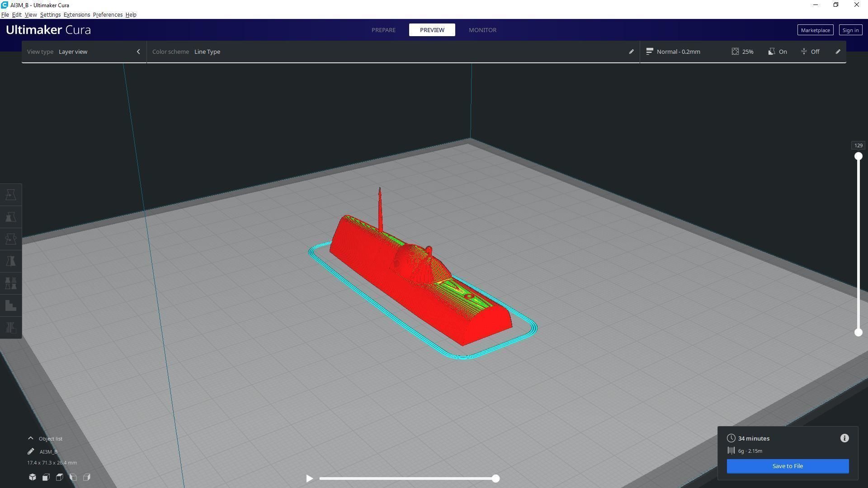Toggle support setting showing On
This screenshot has width=868, height=488.
coord(778,52)
